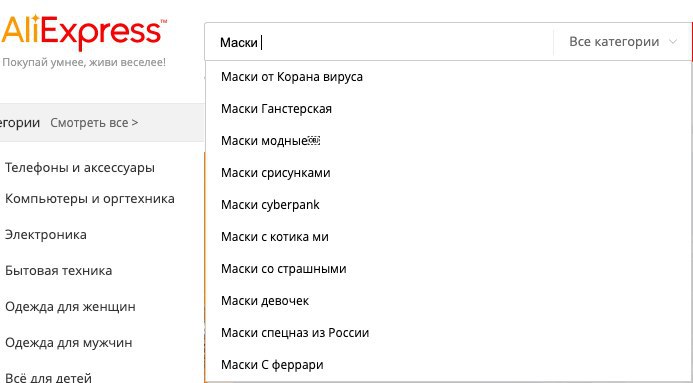
Task: Open Телефоны и аксессуары category
Action: point(80,168)
